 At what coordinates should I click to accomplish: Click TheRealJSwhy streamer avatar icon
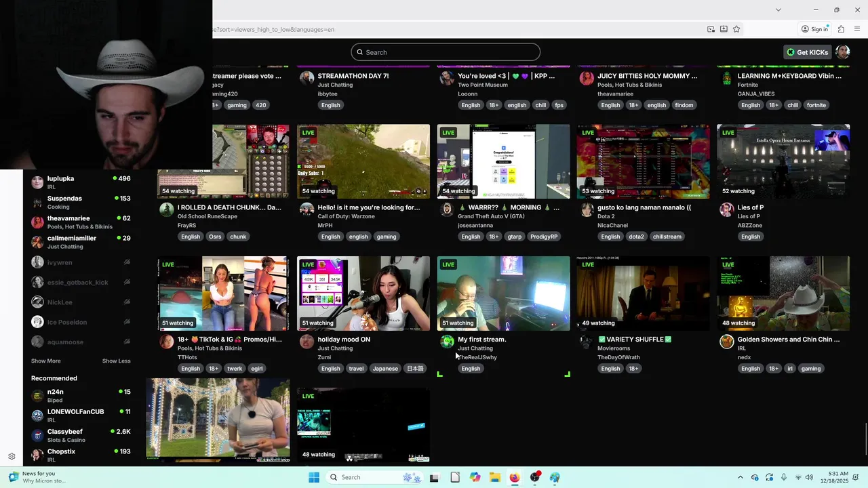447,342
